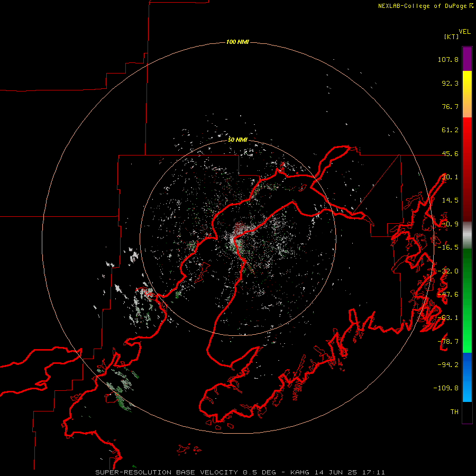
Task: Click the yellow segment of the color bar
Action: tap(467, 94)
